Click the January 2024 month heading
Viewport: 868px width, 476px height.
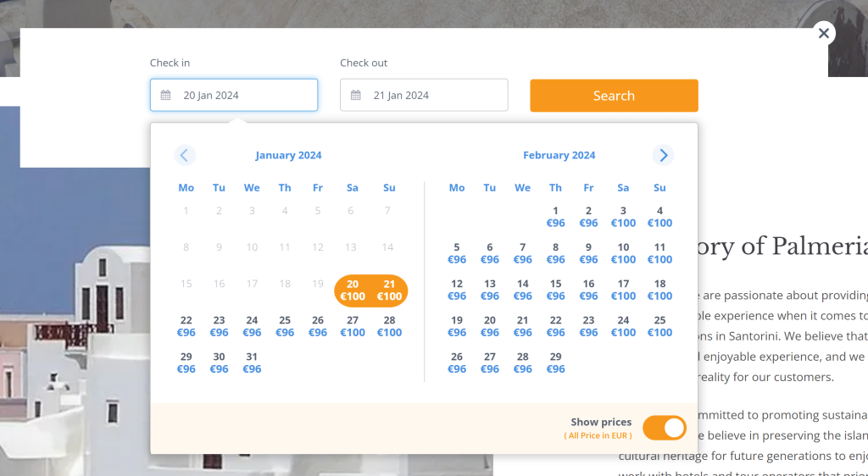pyautogui.click(x=288, y=155)
